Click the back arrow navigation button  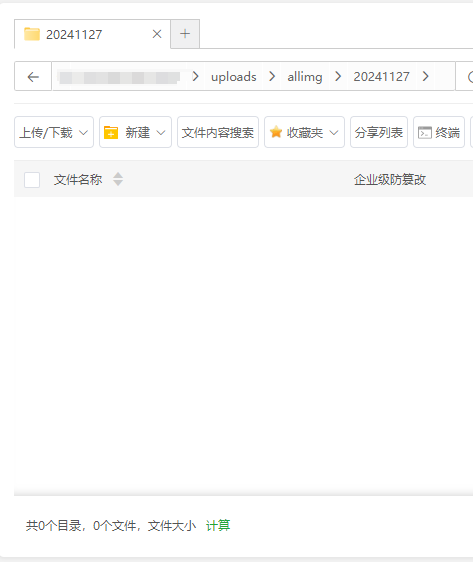pos(33,76)
